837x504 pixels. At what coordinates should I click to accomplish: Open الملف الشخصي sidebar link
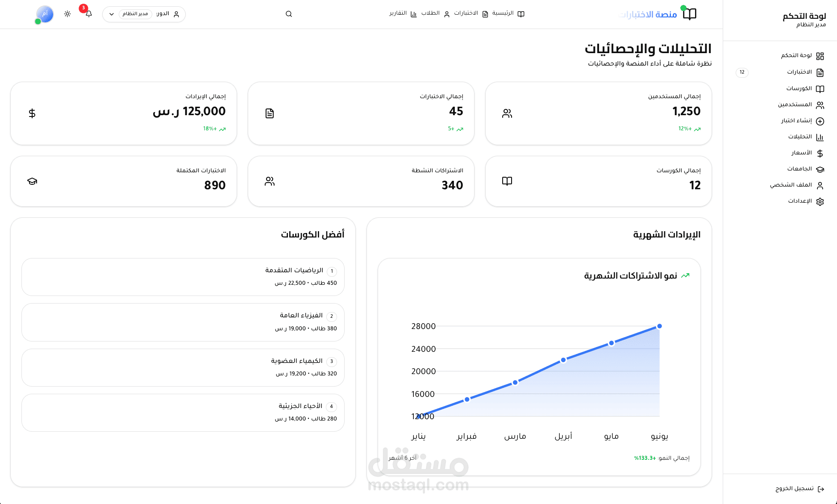coord(796,185)
